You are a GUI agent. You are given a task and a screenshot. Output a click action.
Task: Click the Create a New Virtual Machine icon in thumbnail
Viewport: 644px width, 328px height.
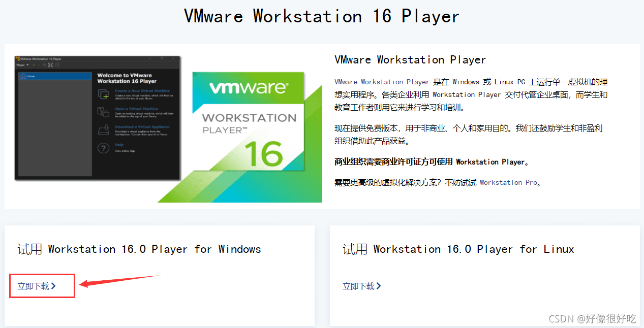click(x=103, y=94)
